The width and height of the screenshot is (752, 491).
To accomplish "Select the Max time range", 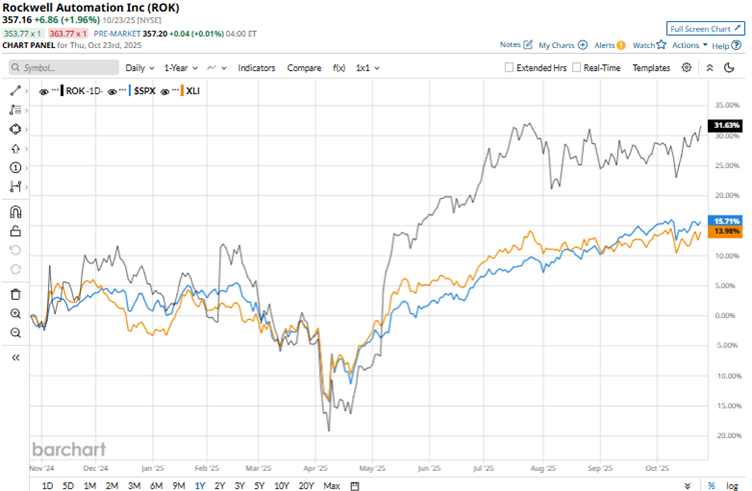I will 332,486.
